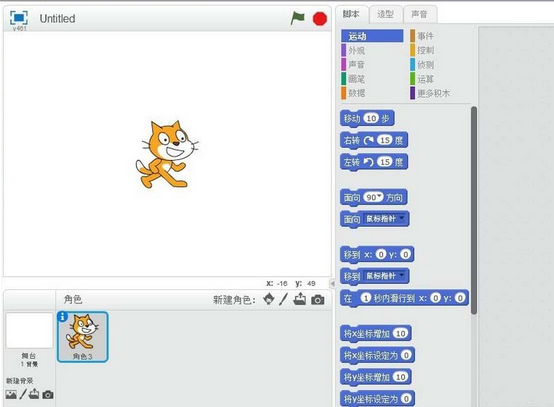Select the 运动 motion block category
Viewport: 554px width, 407px height.
pos(372,36)
